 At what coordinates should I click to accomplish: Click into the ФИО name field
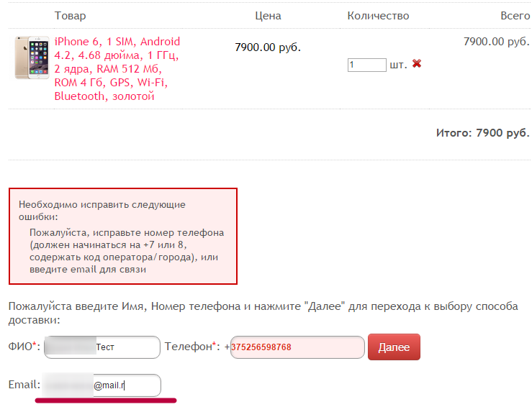pos(102,347)
